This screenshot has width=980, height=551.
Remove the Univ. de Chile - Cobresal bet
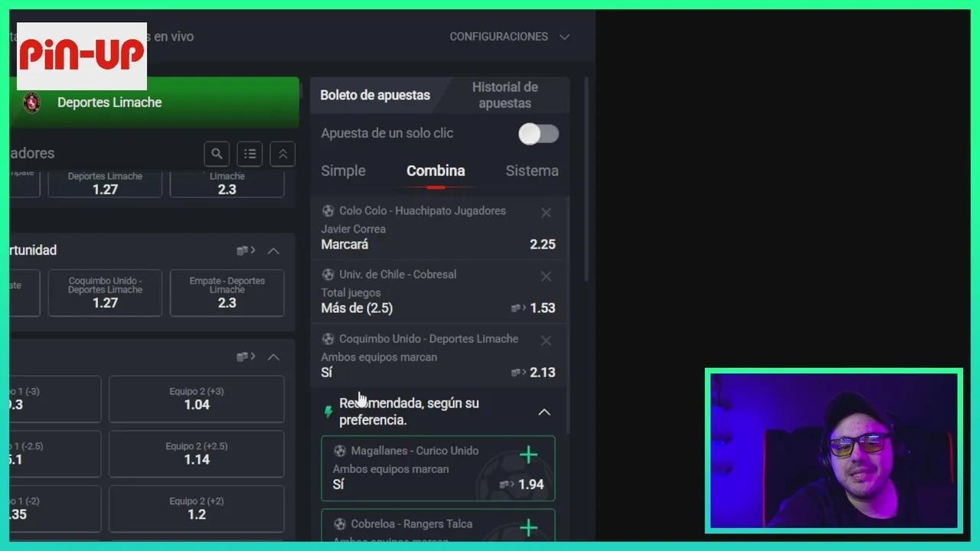(x=546, y=276)
